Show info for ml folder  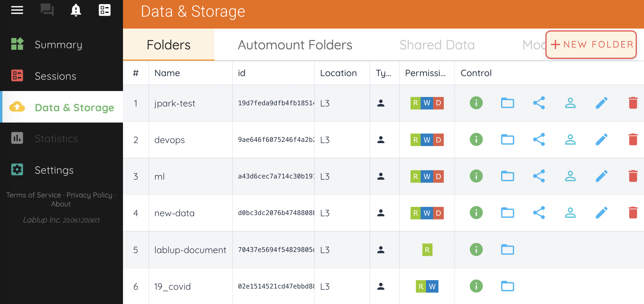coord(476,176)
